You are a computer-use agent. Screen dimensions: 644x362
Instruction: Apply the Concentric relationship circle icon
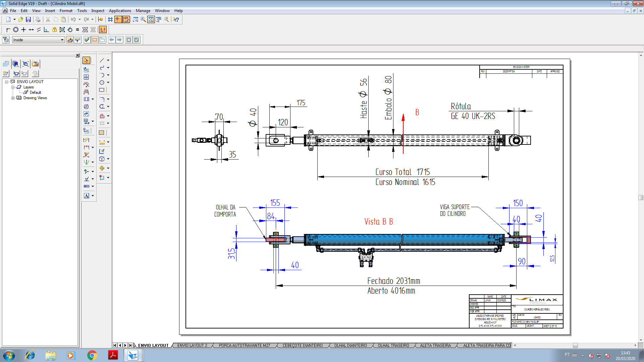16,29
